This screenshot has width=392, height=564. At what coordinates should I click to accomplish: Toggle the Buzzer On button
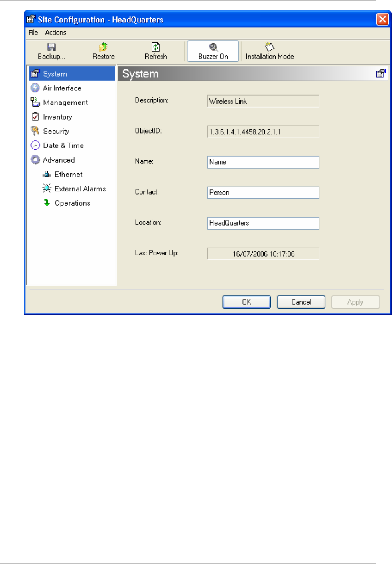pyautogui.click(x=213, y=51)
